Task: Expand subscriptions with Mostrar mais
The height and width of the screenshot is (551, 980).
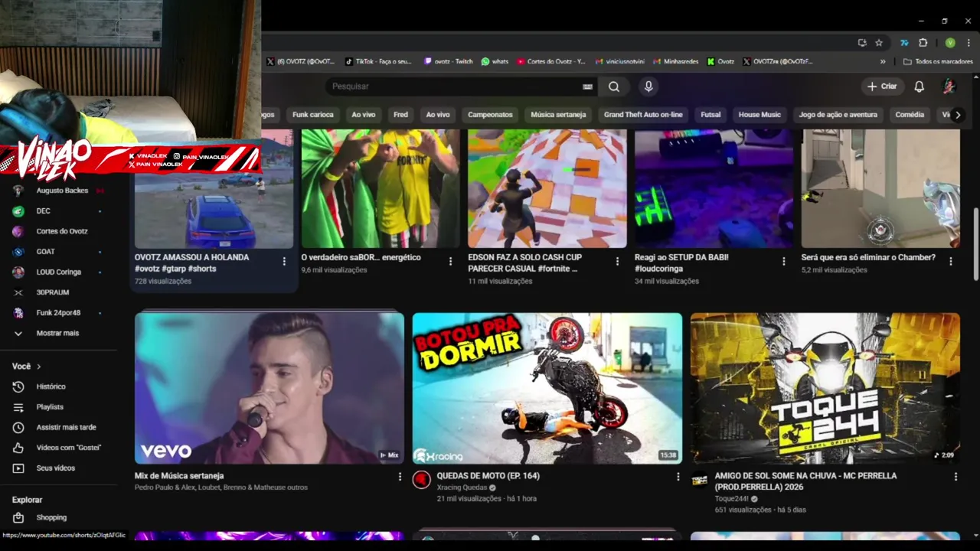Action: (58, 334)
